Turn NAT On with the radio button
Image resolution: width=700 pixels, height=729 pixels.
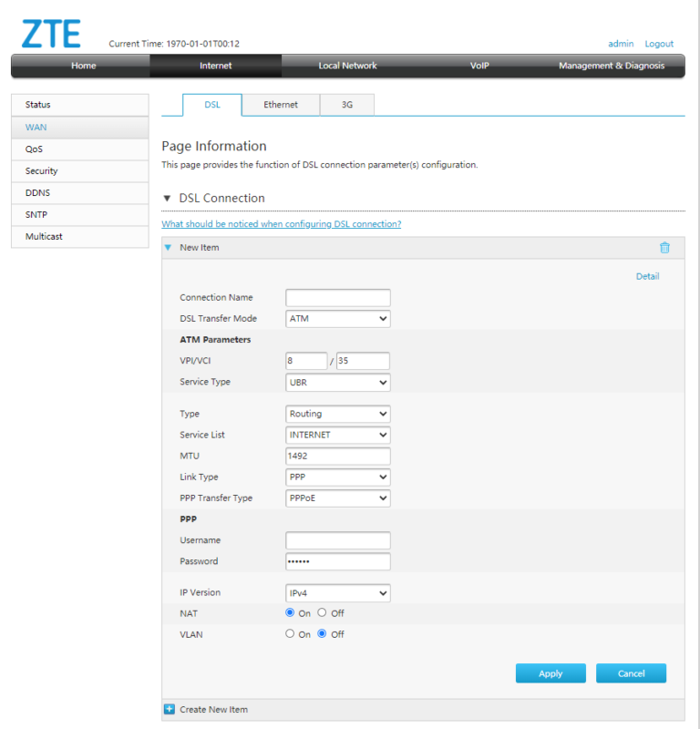tap(287, 613)
